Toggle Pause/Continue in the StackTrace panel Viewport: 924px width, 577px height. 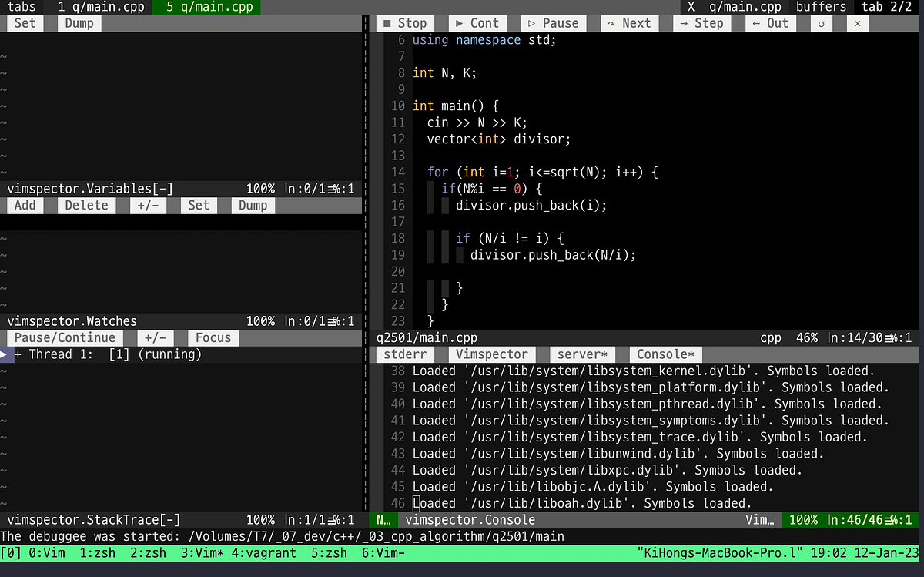point(65,337)
